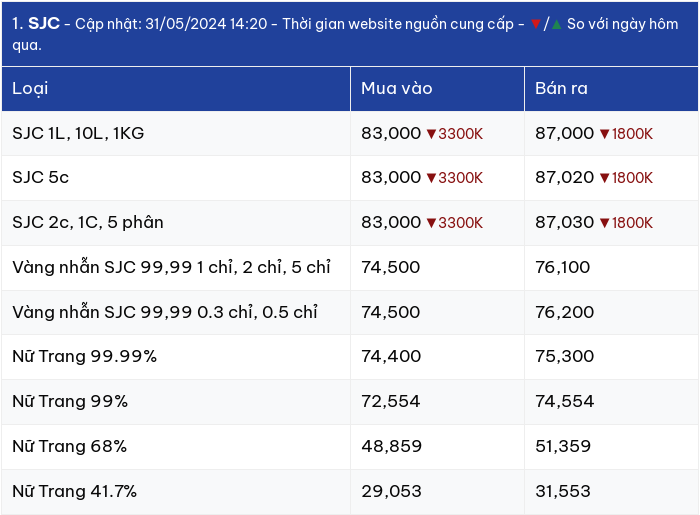This screenshot has width=700, height=515.
Task: Select the Bán ra column header
Action: click(x=611, y=89)
